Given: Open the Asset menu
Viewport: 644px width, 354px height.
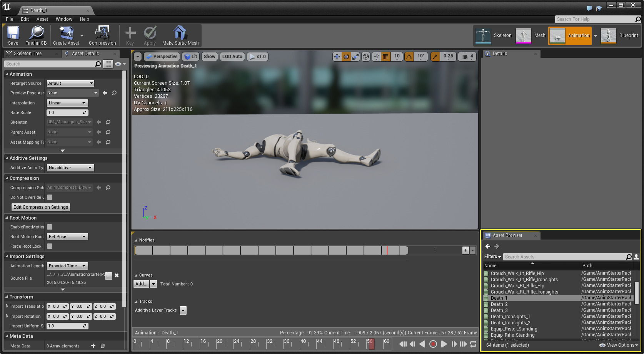Looking at the screenshot, I should [x=42, y=19].
